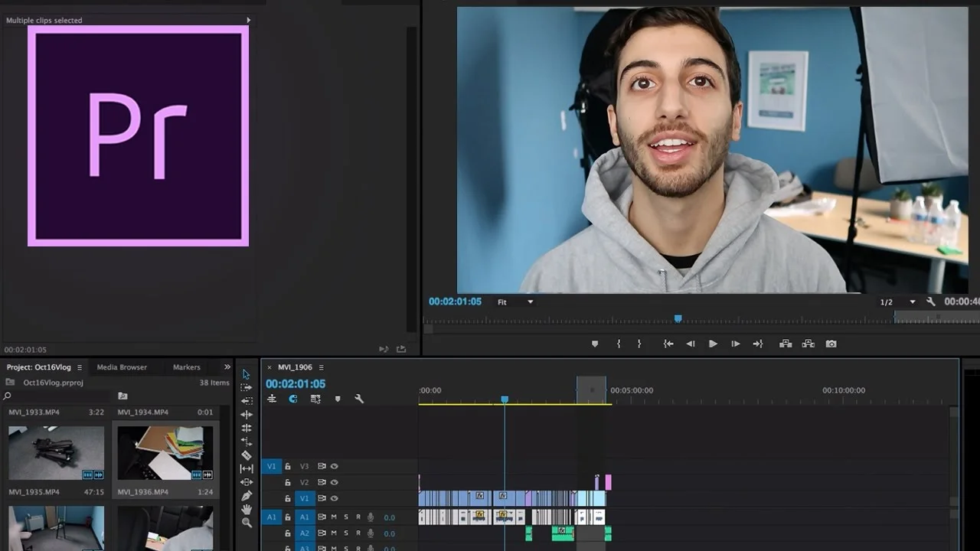
Task: Click the New Bin icon in Project panel
Action: (123, 396)
